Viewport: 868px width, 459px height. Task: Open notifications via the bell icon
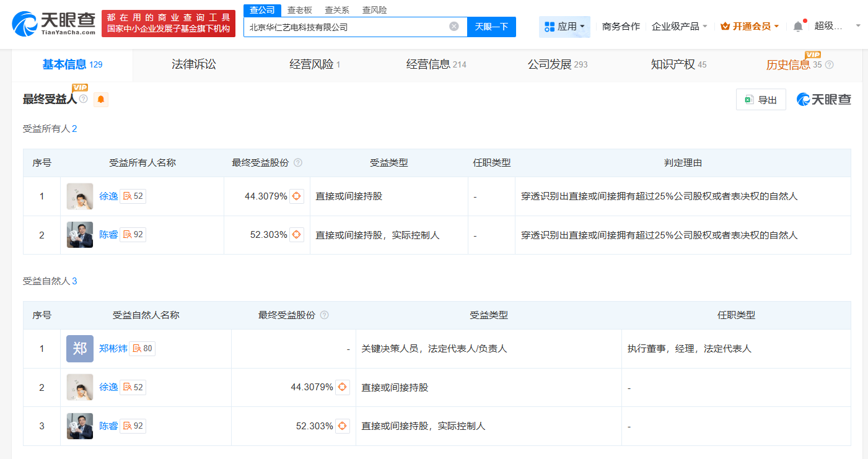[x=799, y=25]
